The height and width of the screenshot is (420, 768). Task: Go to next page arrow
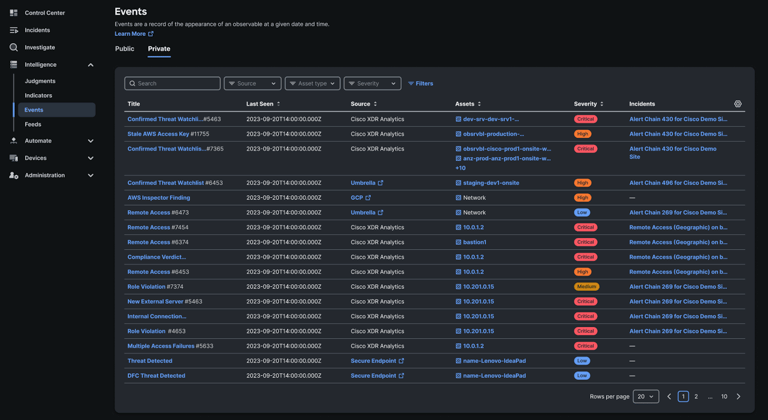click(x=738, y=396)
